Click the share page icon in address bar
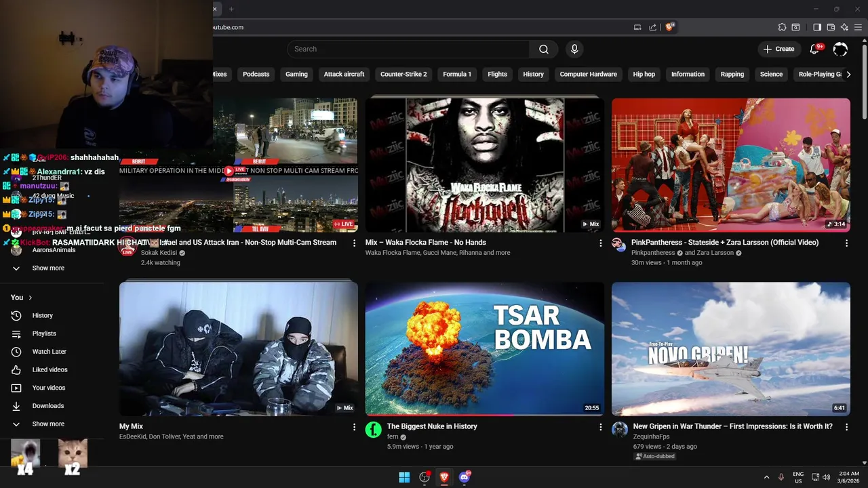The height and width of the screenshot is (488, 868). click(652, 27)
